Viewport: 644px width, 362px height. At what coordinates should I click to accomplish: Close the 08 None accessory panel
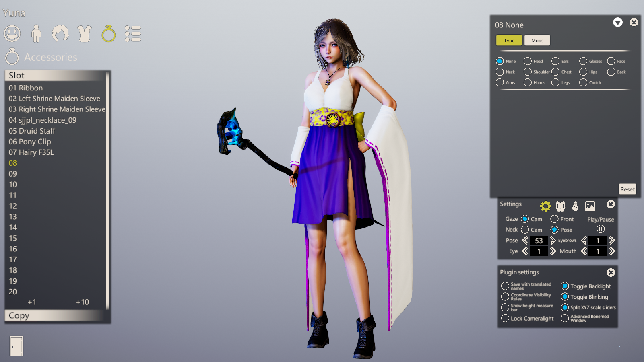[x=634, y=22]
